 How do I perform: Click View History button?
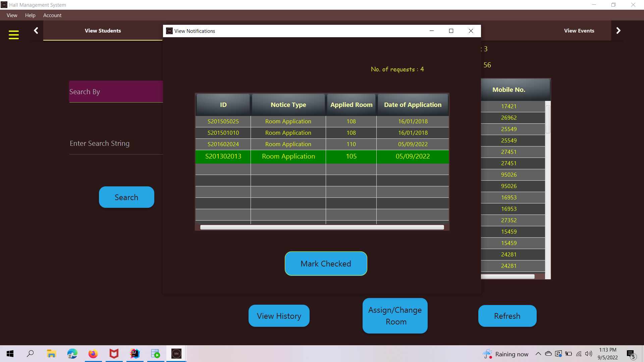tap(279, 316)
